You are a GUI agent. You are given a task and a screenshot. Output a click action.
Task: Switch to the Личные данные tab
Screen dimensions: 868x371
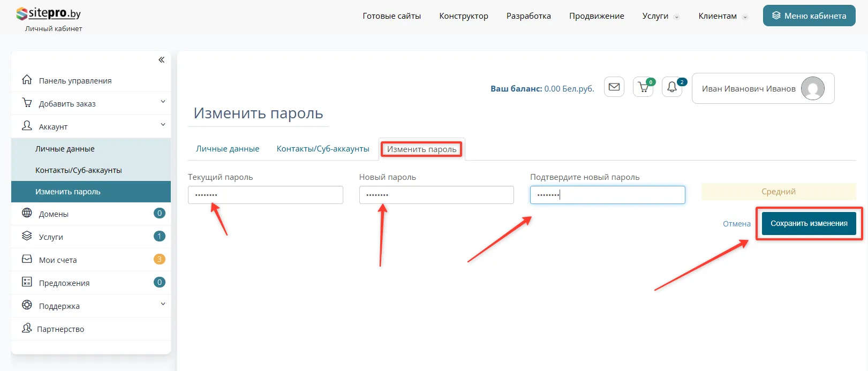point(228,149)
